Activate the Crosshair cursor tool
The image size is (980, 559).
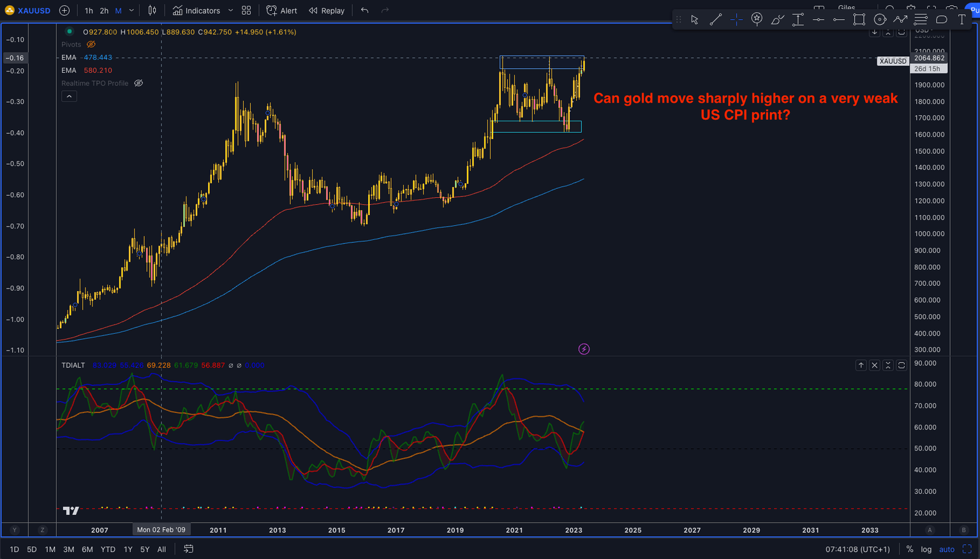click(x=736, y=19)
